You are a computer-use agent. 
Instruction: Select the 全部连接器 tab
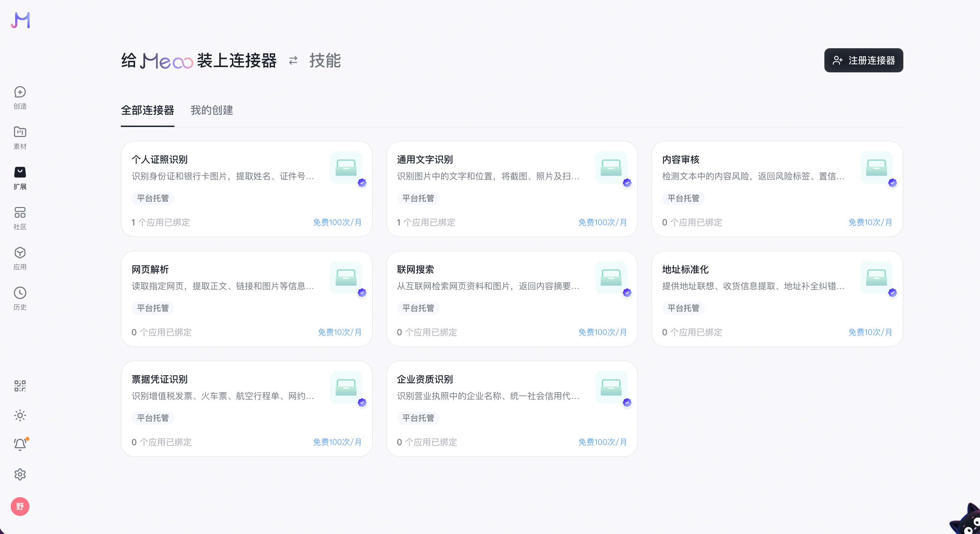(148, 110)
